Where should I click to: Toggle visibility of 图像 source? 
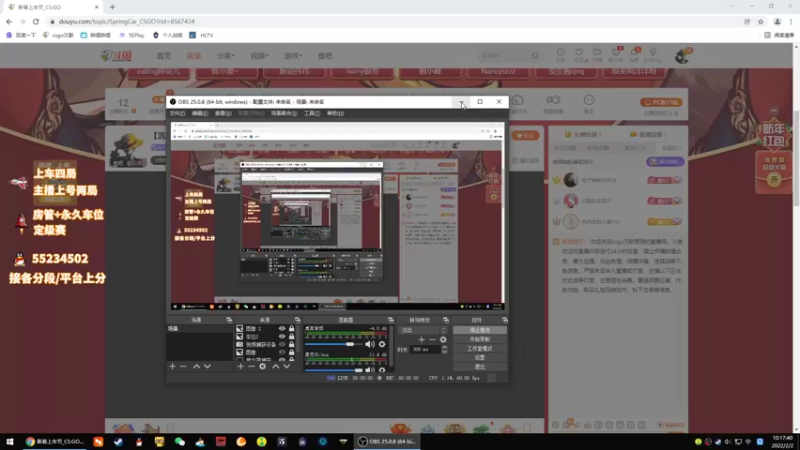point(282,352)
